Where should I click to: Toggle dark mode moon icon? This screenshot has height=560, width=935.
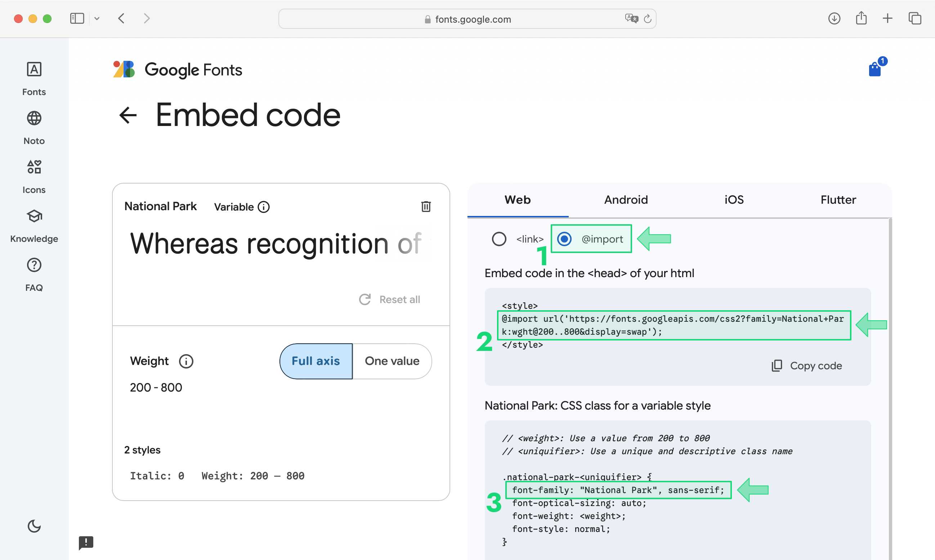[x=34, y=526]
